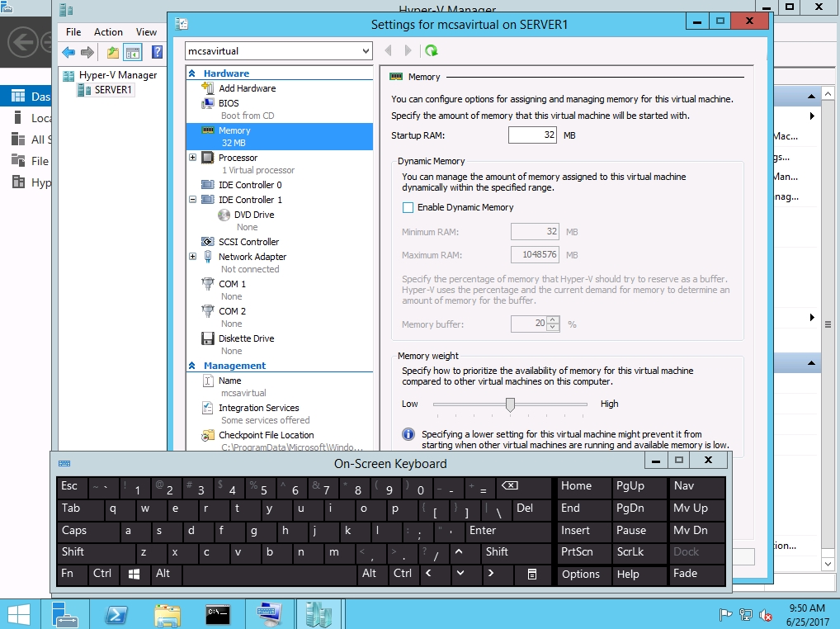Open Command Prompt from the taskbar
Image resolution: width=840 pixels, height=629 pixels.
pyautogui.click(x=218, y=614)
